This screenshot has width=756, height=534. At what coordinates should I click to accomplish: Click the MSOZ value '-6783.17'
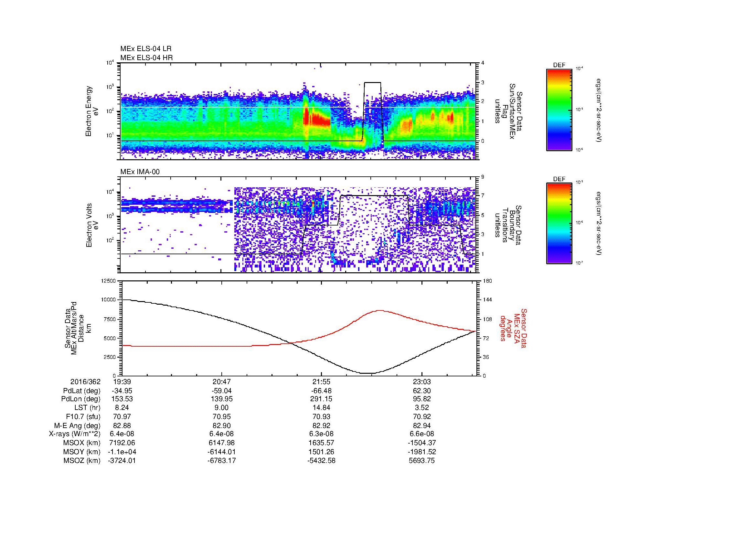[222, 461]
